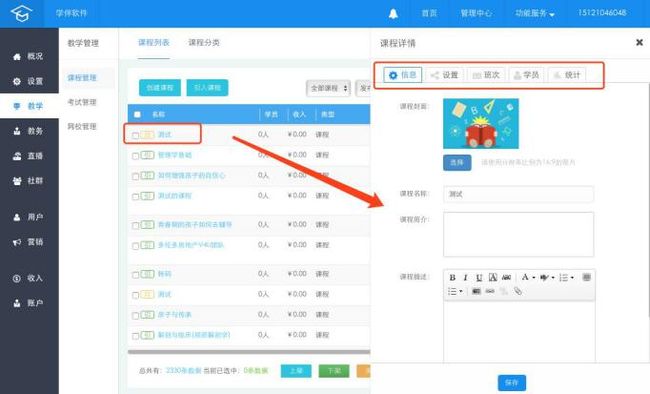Click the ordered list icon in the editor
This screenshot has height=394, width=650.
(x=563, y=277)
